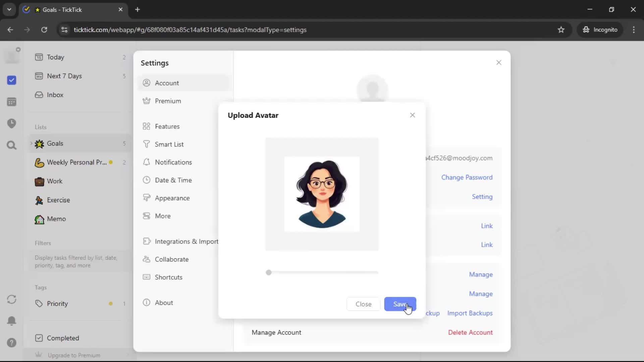Image resolution: width=644 pixels, height=362 pixels.
Task: Click the sync arrows icon
Action: pos(11,299)
